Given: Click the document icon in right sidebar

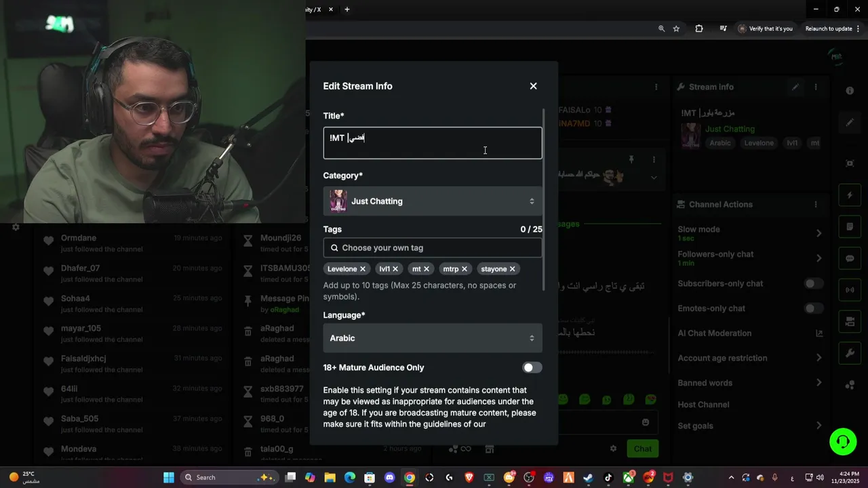Looking at the screenshot, I should 850,226.
